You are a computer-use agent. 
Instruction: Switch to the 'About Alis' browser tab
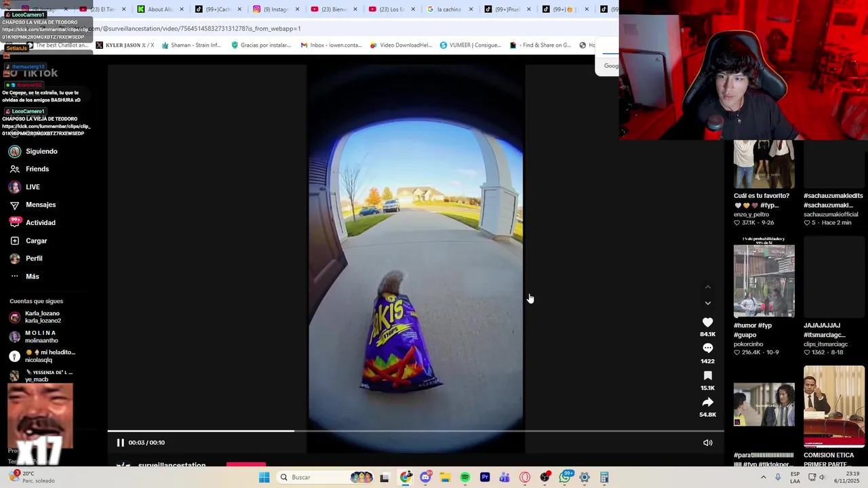pos(160,9)
